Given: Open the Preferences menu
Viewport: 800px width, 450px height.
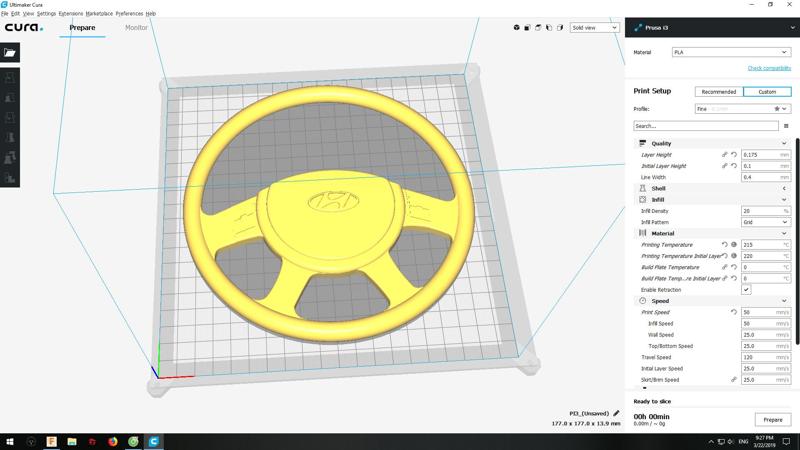Looking at the screenshot, I should [129, 14].
